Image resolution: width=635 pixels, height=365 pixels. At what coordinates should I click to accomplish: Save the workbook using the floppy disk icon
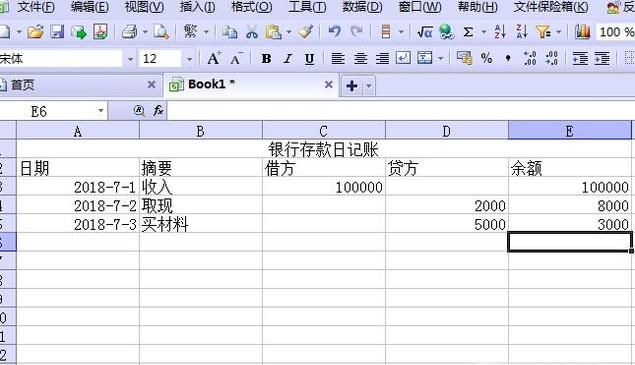point(57,32)
